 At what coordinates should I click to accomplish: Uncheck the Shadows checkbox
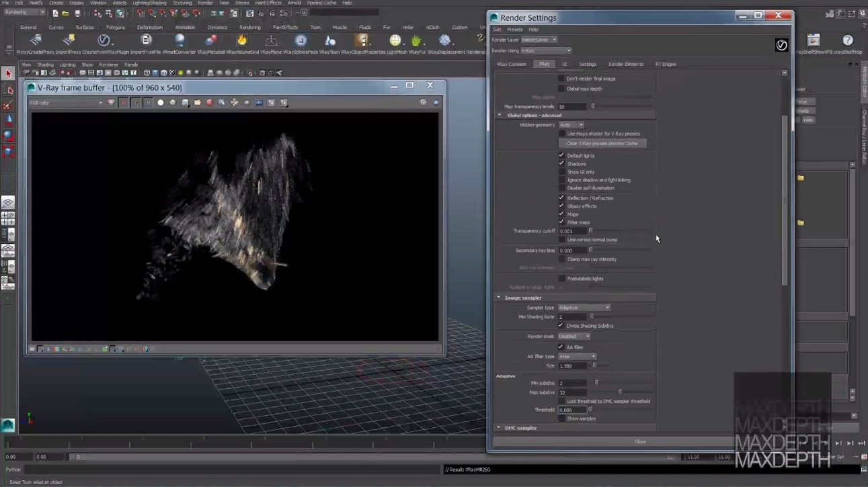tap(561, 164)
